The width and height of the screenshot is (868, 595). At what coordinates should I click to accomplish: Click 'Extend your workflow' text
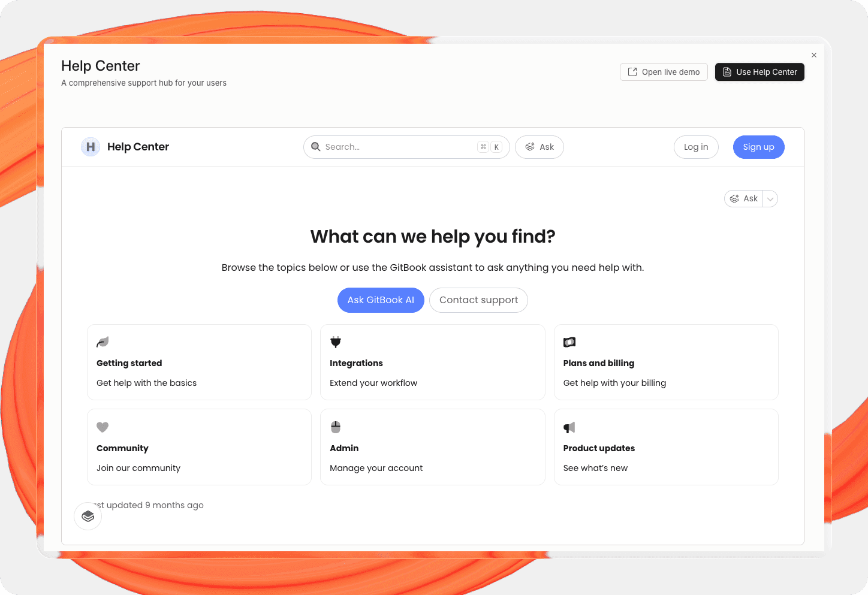pos(373,383)
